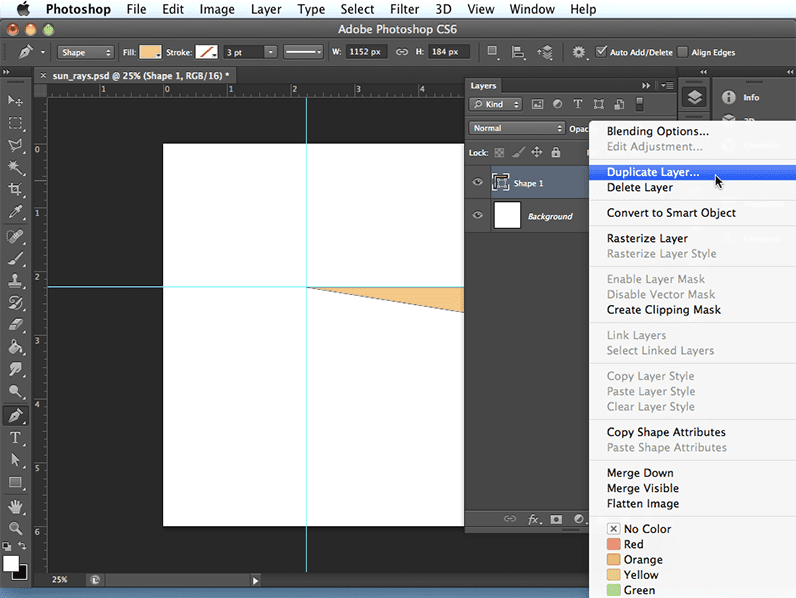
Task: Select the Crop tool
Action: pos(15,189)
